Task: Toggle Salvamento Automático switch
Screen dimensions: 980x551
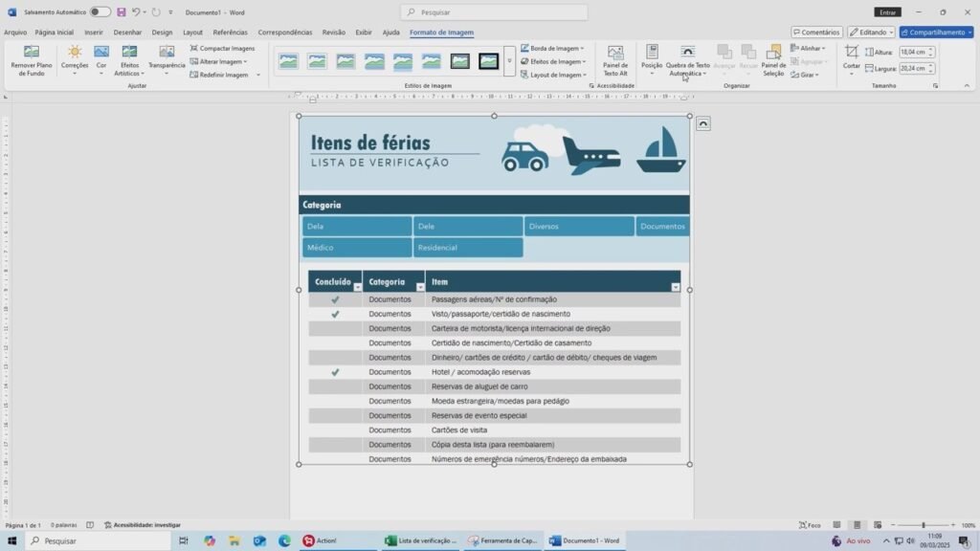Action: (x=100, y=12)
